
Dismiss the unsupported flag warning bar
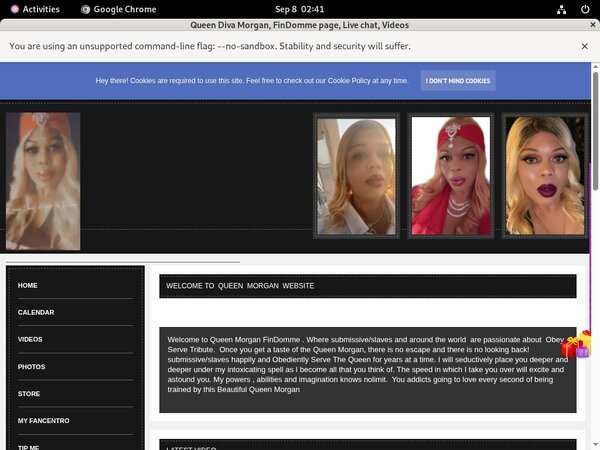585,46
